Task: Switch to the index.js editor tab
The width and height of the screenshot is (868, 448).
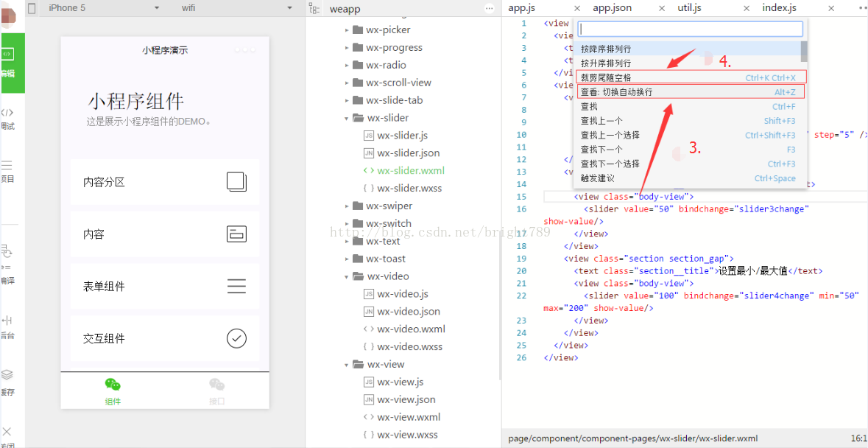Action: [779, 8]
